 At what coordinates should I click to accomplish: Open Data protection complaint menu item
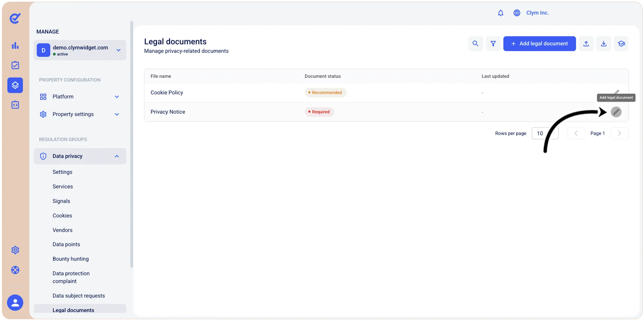coord(71,277)
